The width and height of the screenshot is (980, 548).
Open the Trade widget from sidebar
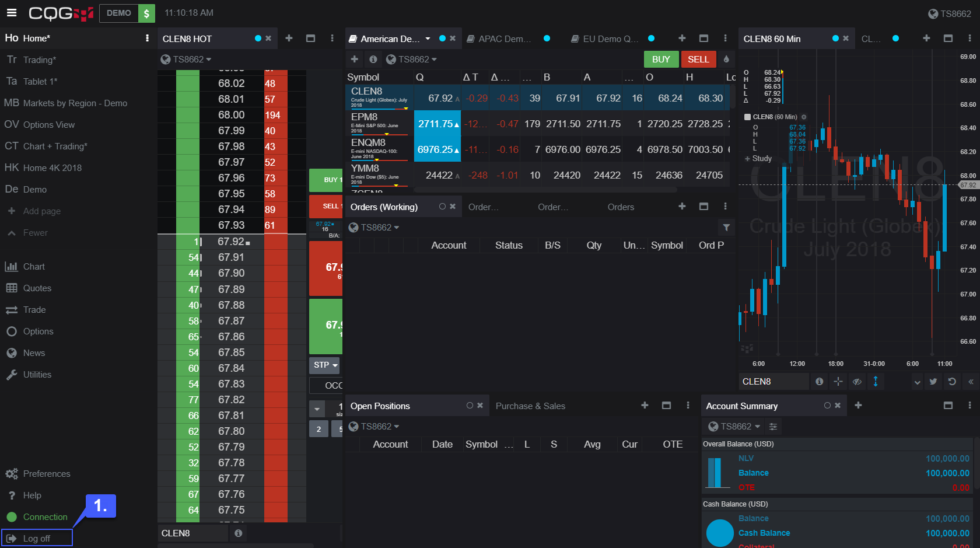[x=26, y=310]
